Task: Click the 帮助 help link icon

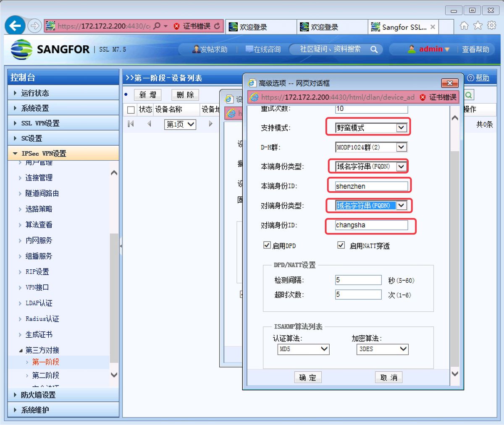Action: (x=471, y=78)
